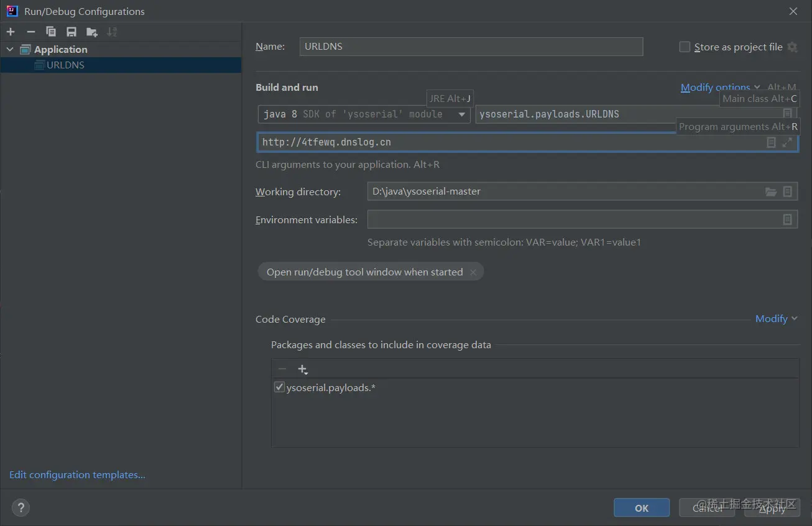812x526 pixels.
Task: Insert macros in program arguments icon
Action: [x=771, y=142]
